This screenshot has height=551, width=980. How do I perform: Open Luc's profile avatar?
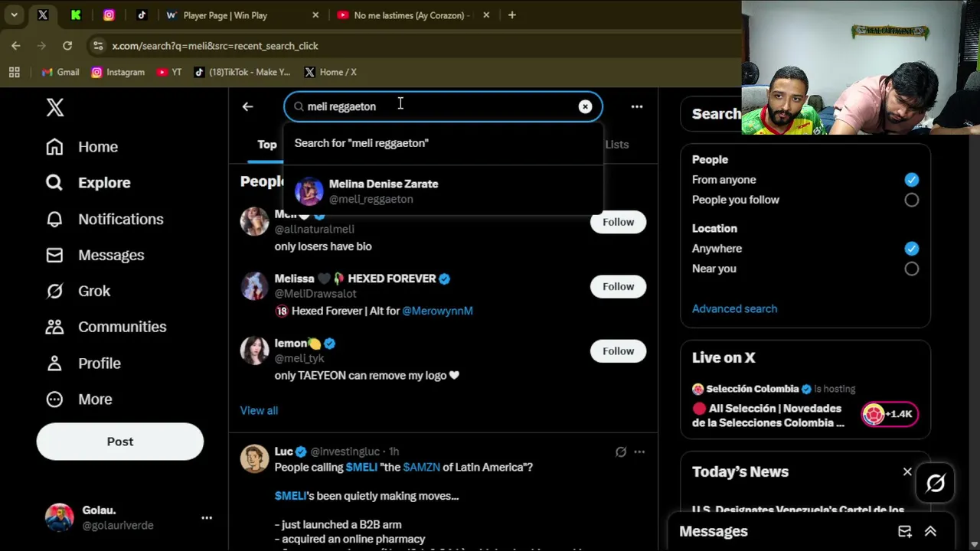coord(254,459)
